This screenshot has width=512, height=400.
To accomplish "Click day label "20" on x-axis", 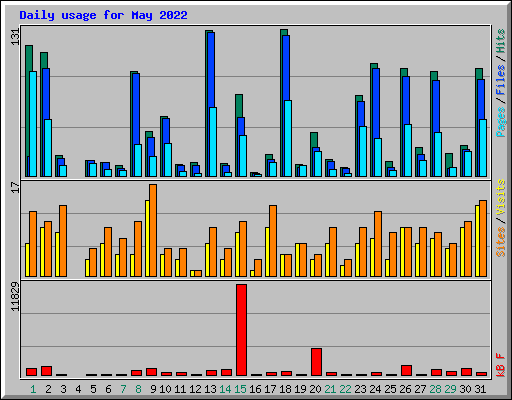I will pos(315,389).
